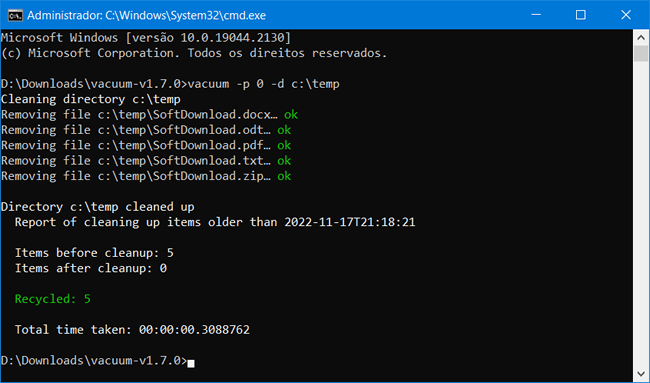This screenshot has height=383, width=650.
Task: Open the cmd.exe system menu icon
Action: pos(15,15)
